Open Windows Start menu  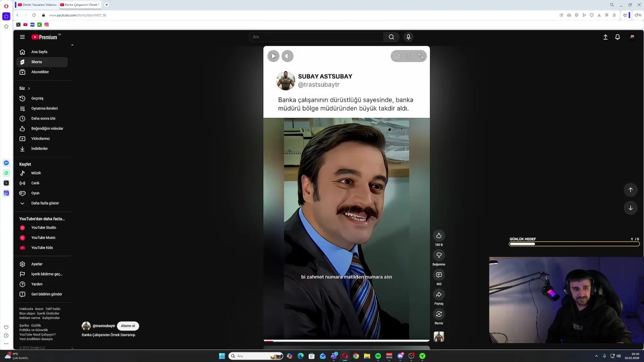click(x=222, y=356)
